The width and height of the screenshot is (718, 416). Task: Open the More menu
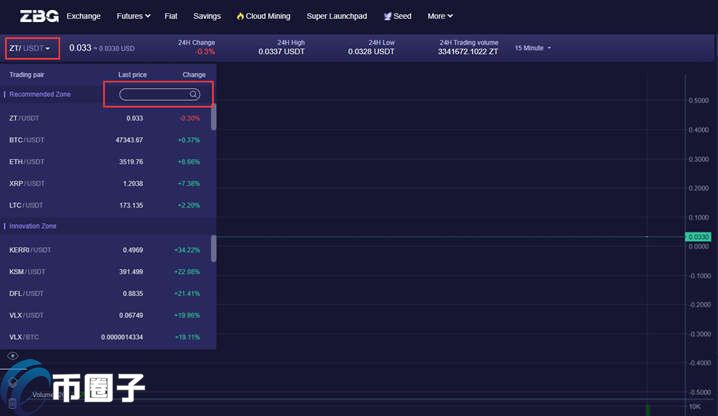440,16
